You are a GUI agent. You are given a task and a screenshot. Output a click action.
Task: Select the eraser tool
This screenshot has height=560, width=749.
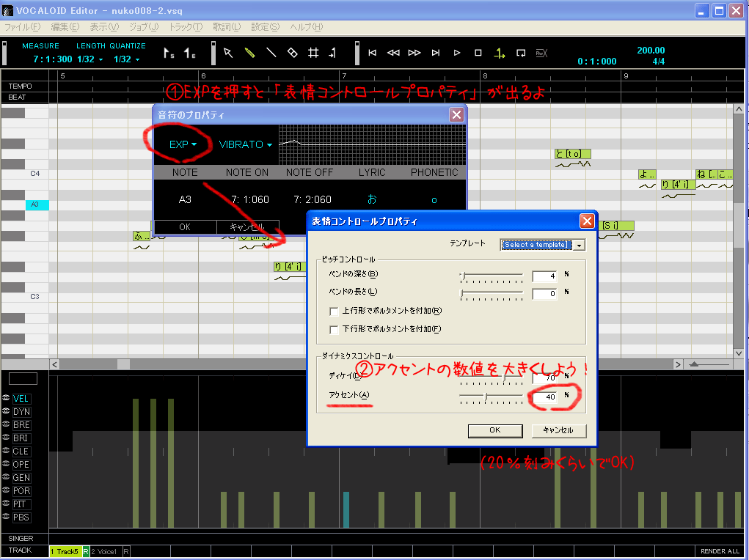[293, 53]
